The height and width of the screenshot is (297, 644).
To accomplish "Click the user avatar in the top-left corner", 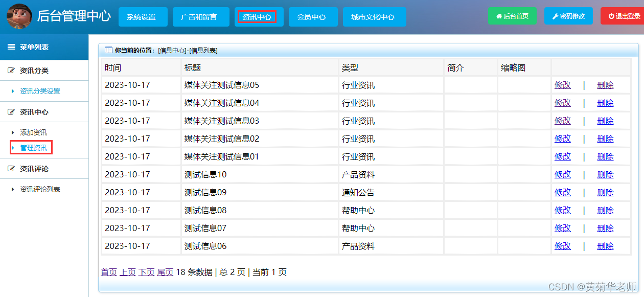I will 18,15.
